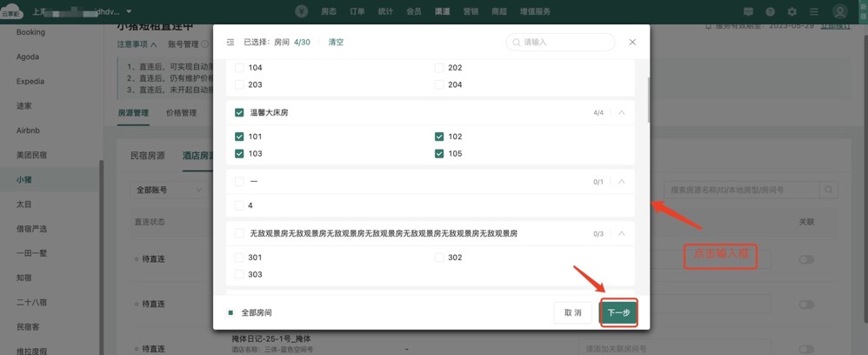
Task: Click the list collapse icon beside 已选择
Action: click(x=230, y=42)
